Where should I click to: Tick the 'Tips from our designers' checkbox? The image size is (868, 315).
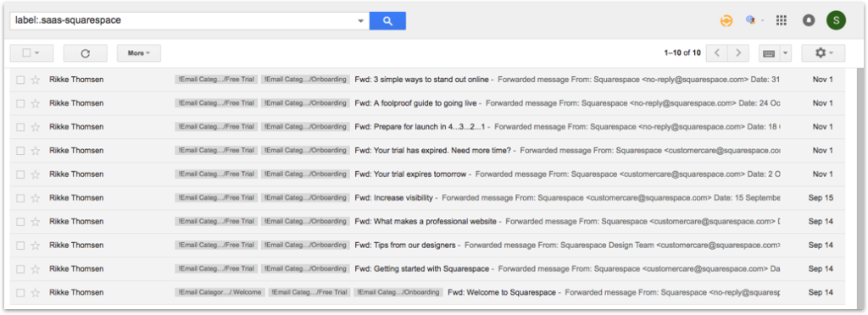(20, 246)
